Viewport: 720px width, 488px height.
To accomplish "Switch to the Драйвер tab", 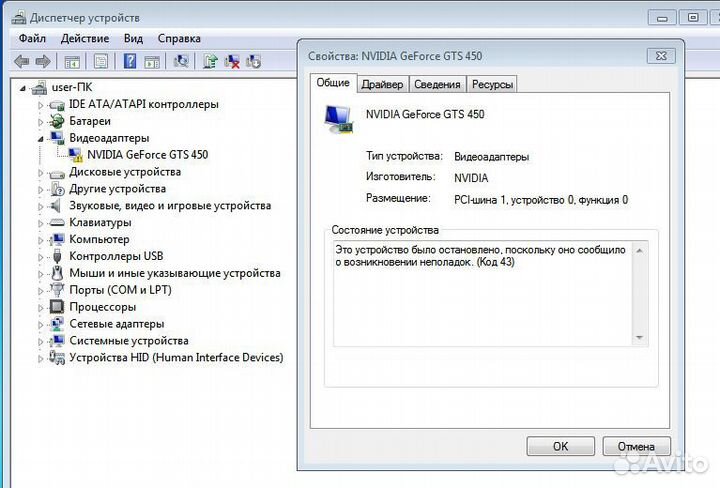I will coord(382,85).
